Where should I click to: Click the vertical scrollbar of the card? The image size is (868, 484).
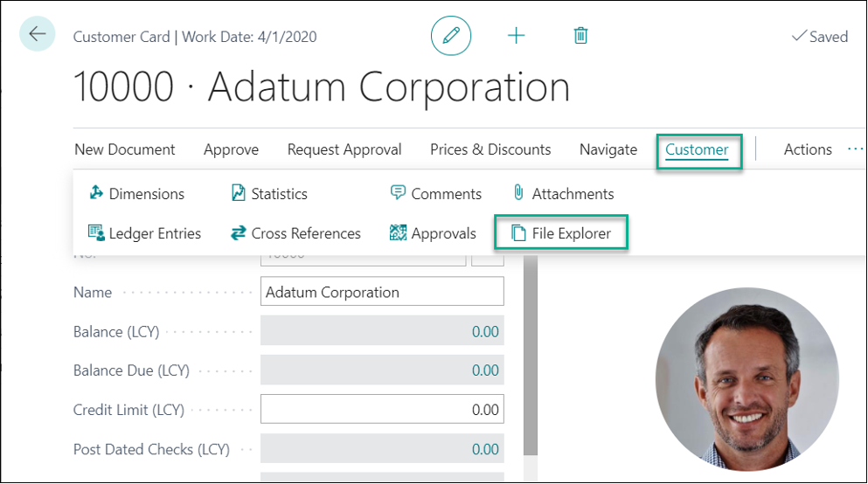tap(531, 355)
